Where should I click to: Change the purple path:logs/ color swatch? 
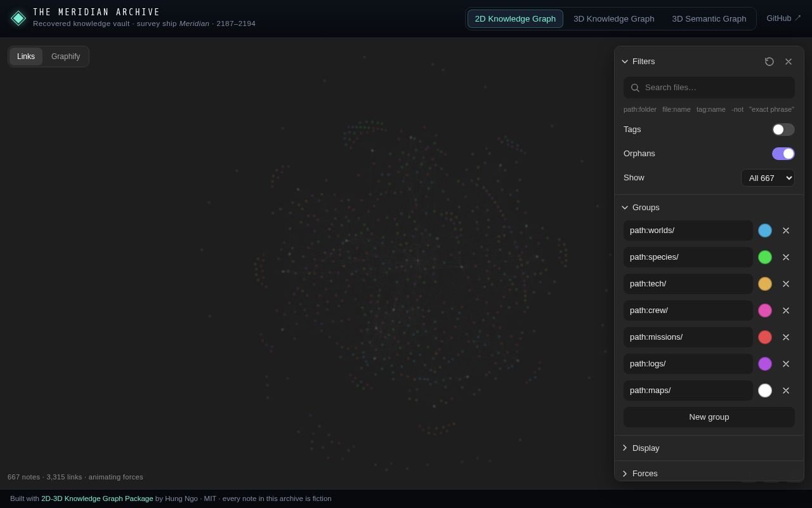pos(765,364)
